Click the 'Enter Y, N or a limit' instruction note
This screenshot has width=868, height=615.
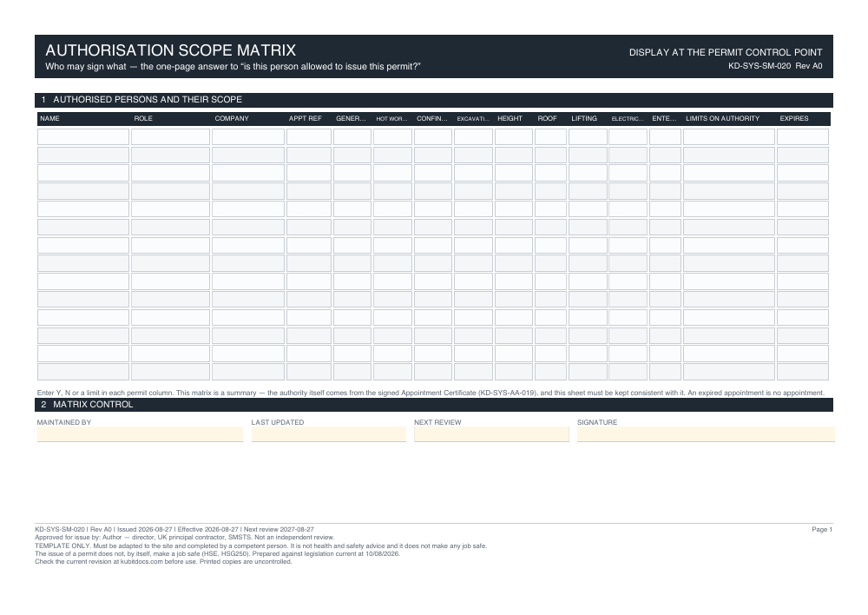tap(431, 393)
